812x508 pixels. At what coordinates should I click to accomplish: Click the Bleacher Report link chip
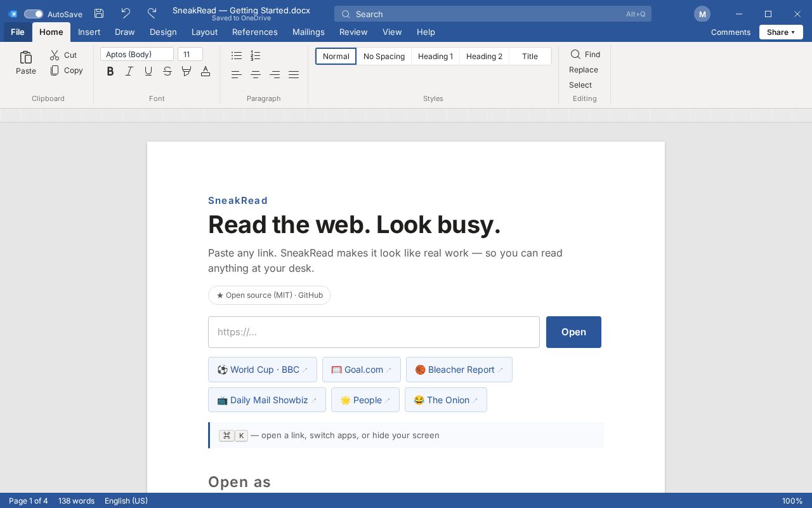459,370
